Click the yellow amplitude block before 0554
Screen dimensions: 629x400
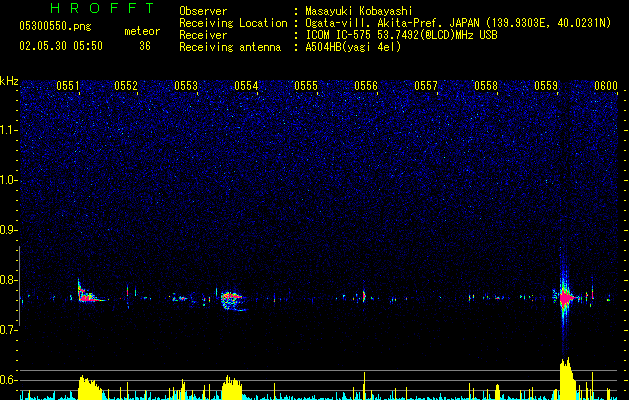tap(232, 387)
